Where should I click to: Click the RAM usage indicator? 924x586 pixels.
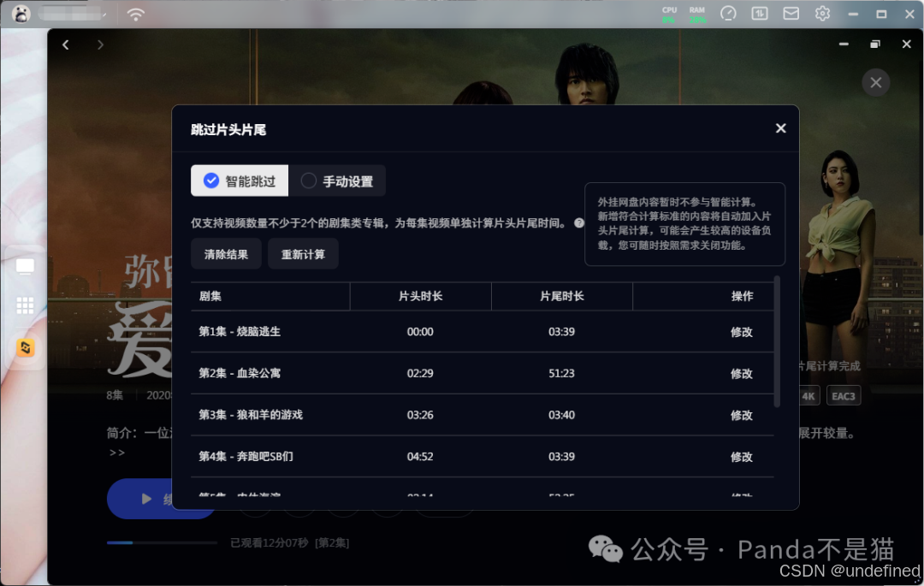click(697, 15)
